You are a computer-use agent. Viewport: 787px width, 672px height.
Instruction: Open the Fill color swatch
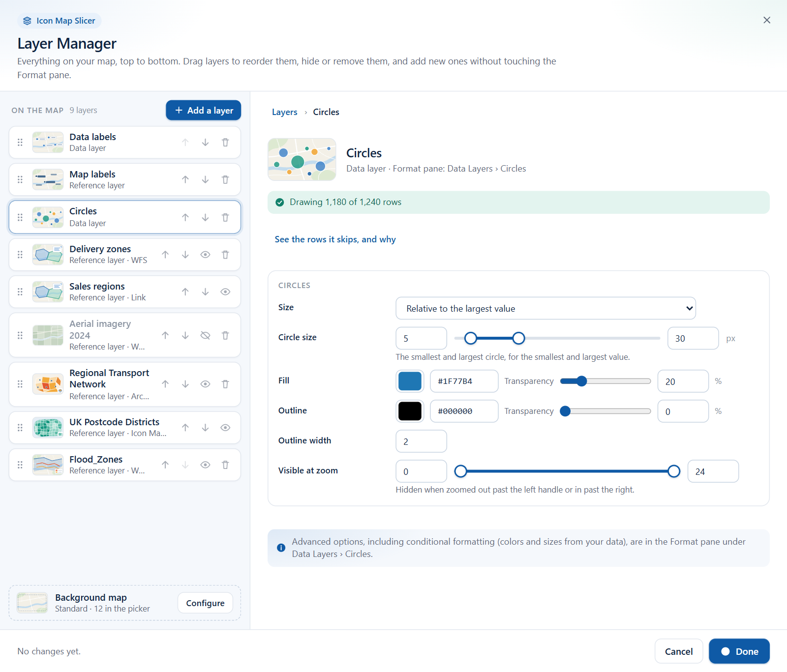pos(410,381)
